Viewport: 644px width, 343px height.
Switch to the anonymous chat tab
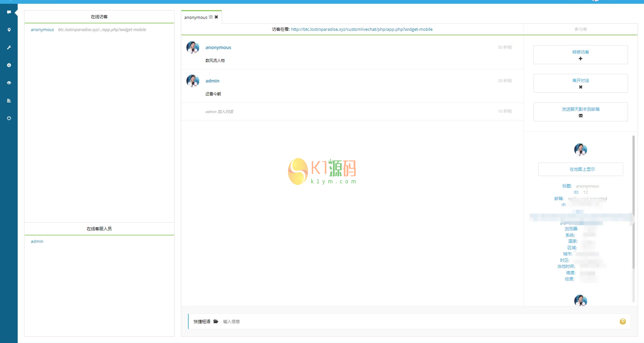tap(195, 17)
